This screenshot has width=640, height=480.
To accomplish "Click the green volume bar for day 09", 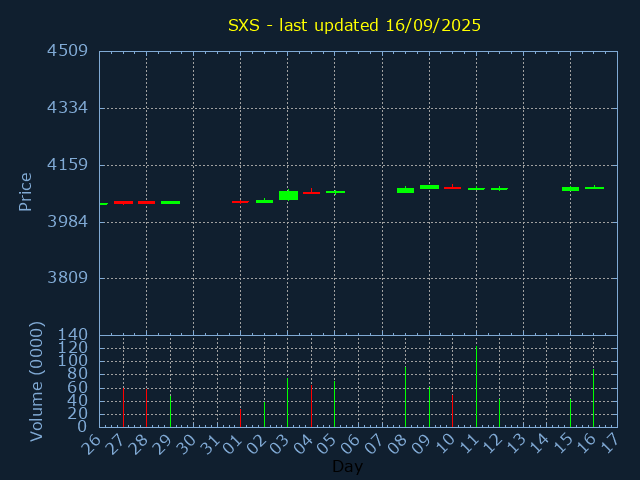I will 429,407.
